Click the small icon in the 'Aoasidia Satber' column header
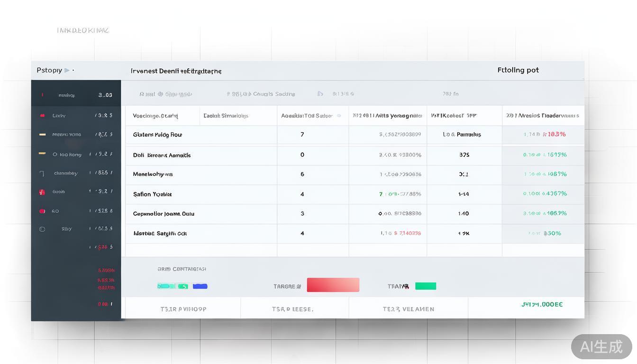Screen dimensions: 637x364 pyautogui.click(x=338, y=116)
